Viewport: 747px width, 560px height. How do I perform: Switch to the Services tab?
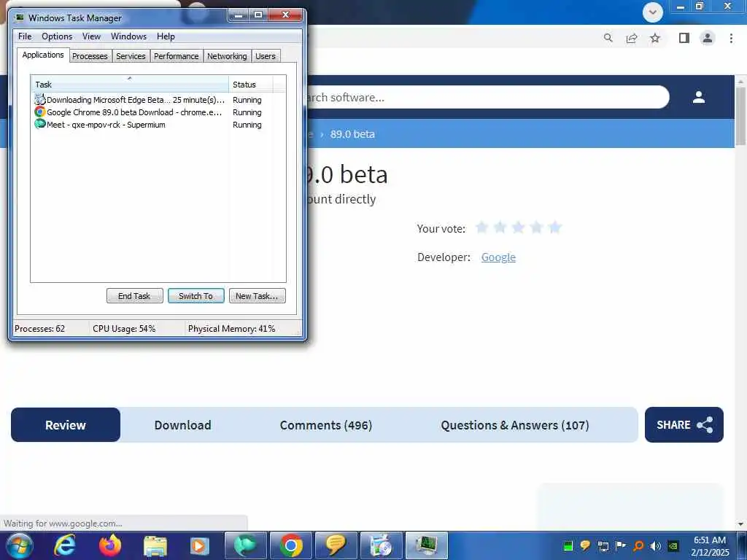coord(131,56)
